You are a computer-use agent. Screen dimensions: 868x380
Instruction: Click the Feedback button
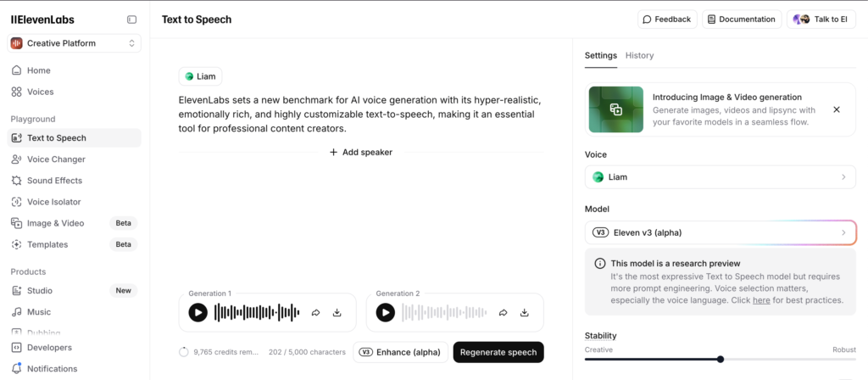click(667, 20)
